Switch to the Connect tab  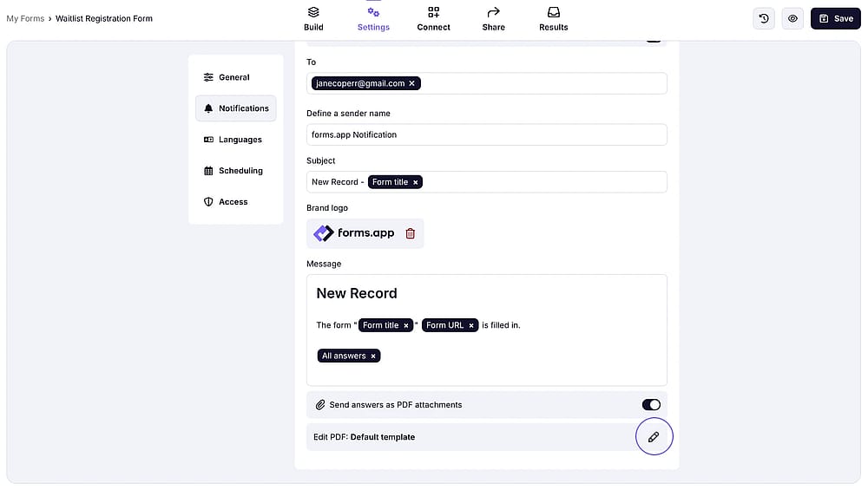coord(433,19)
